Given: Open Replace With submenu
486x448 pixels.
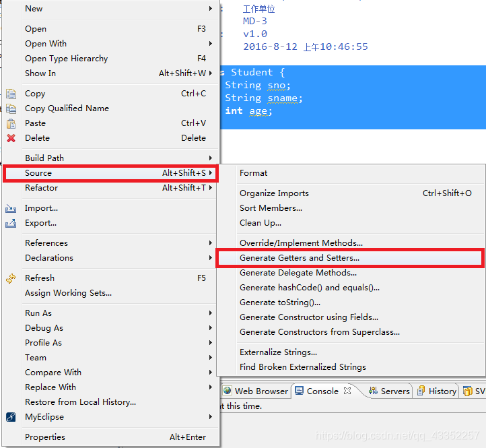Looking at the screenshot, I should point(110,387).
